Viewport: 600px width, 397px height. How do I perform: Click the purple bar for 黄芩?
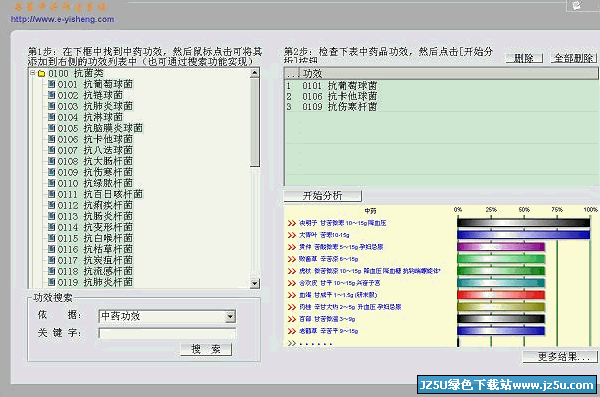(x=501, y=247)
